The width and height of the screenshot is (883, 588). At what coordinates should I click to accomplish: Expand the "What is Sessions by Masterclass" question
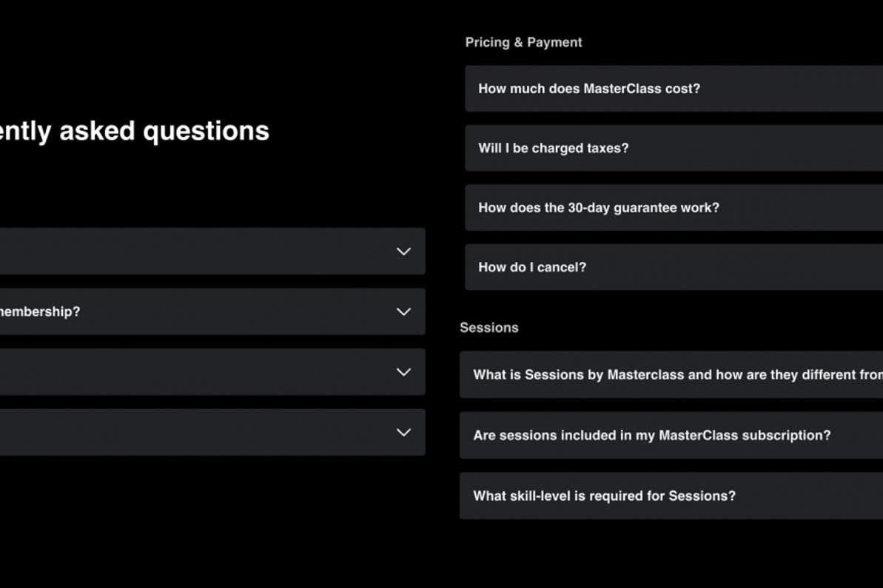click(x=666, y=375)
